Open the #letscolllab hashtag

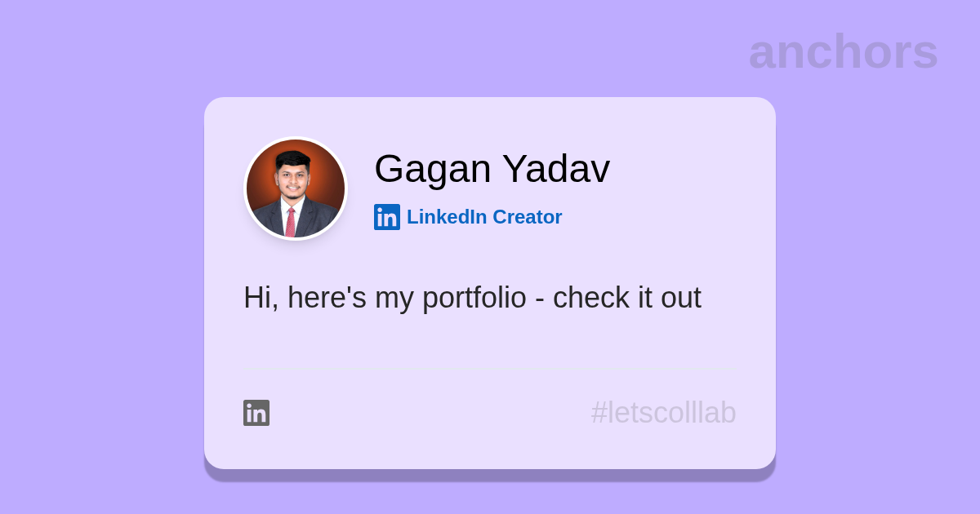[663, 413]
